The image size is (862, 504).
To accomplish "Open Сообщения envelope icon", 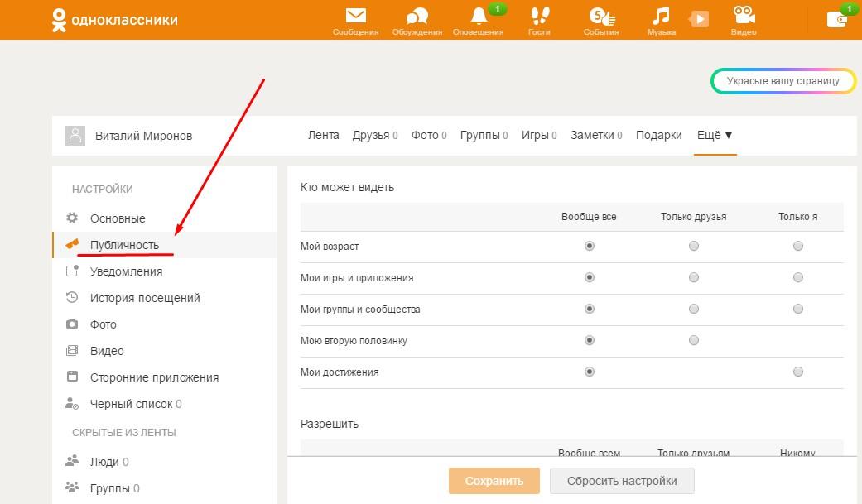I will pos(356,16).
